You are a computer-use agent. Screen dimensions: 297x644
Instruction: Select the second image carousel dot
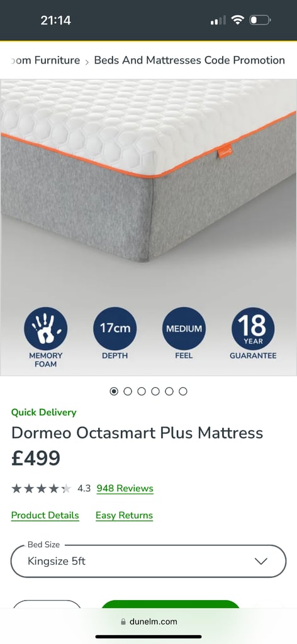click(128, 391)
